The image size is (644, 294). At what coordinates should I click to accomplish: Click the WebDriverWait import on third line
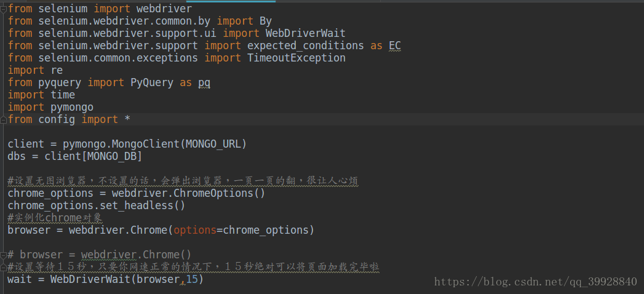coord(306,33)
